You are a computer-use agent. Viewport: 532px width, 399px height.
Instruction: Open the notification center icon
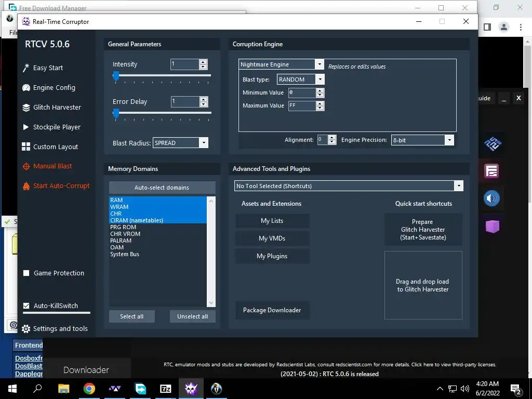pos(516,389)
